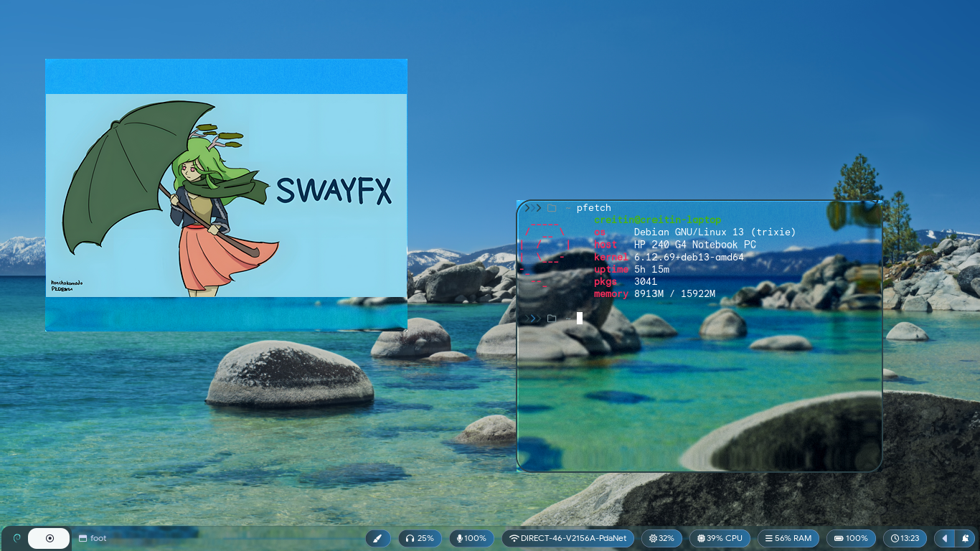Click the Debian logo launcher in the bar
Viewport: 980px width, 551px height.
click(17, 538)
